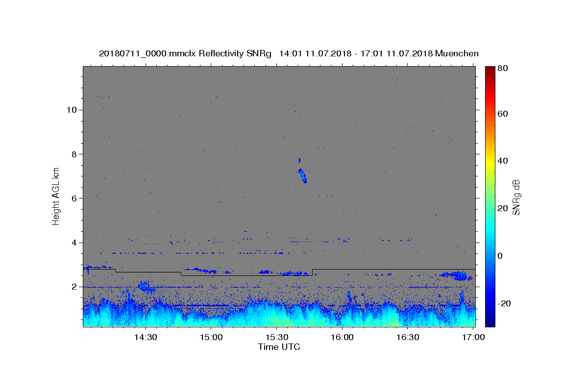
Task: Click the green middle section of the colorbar
Action: [x=490, y=196]
